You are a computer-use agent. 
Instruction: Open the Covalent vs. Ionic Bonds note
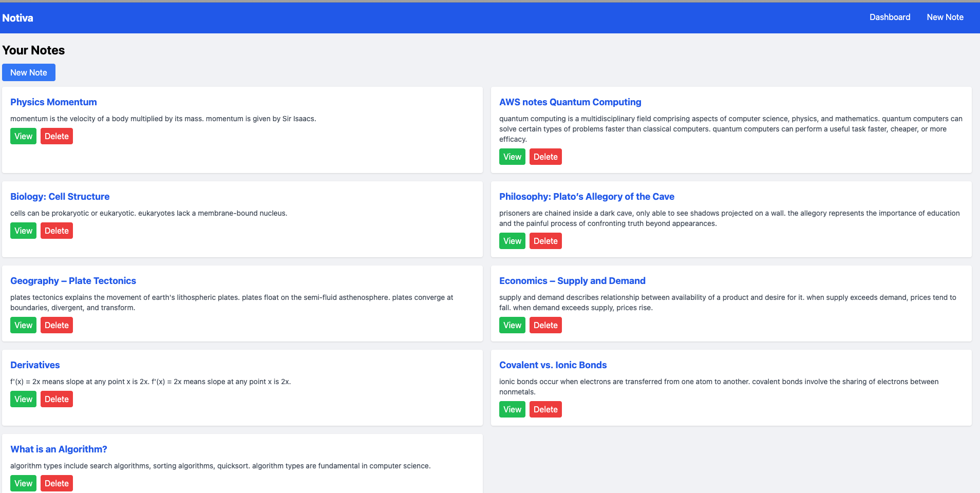click(553, 365)
